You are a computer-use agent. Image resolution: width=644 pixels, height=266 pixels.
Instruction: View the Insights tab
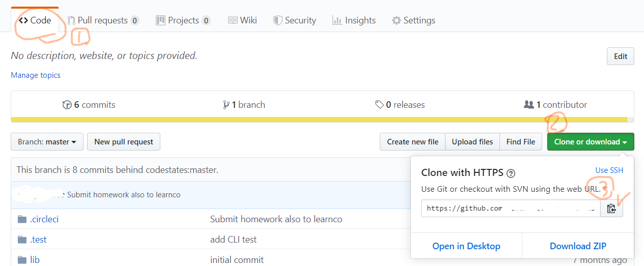(x=354, y=20)
